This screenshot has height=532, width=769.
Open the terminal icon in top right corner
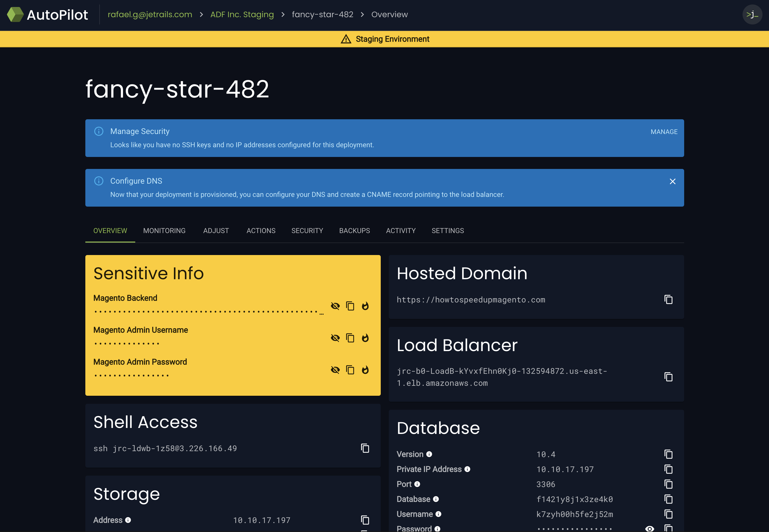click(752, 15)
